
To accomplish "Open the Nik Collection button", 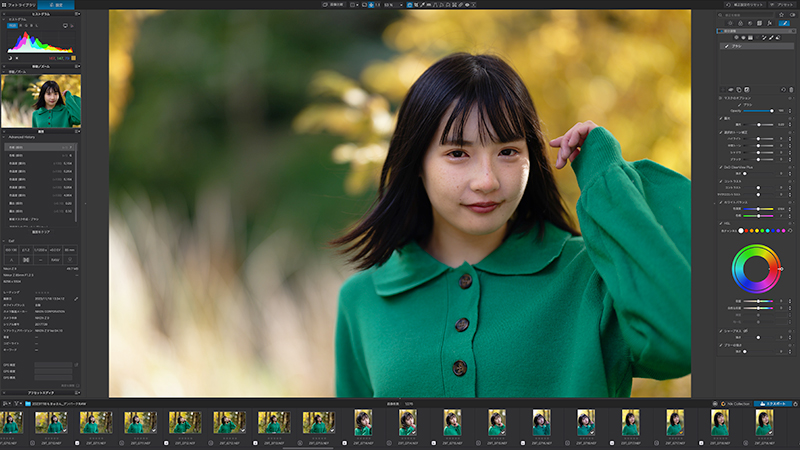I will [x=736, y=404].
